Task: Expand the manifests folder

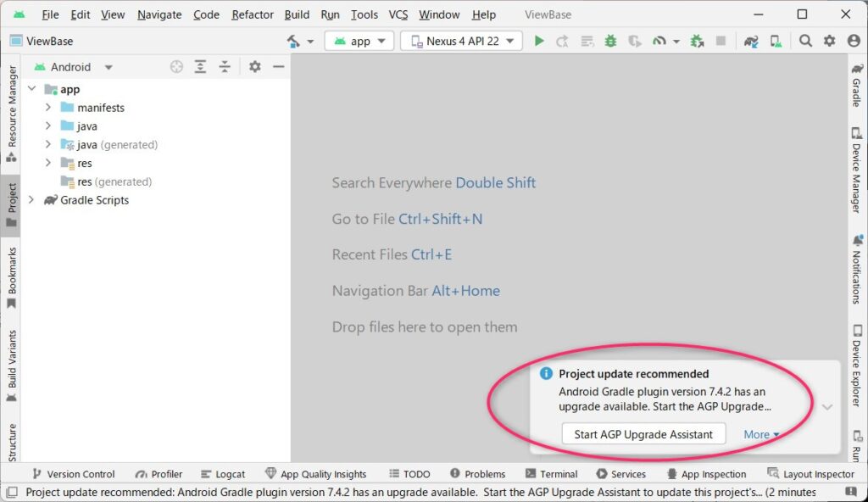Action: tap(48, 107)
